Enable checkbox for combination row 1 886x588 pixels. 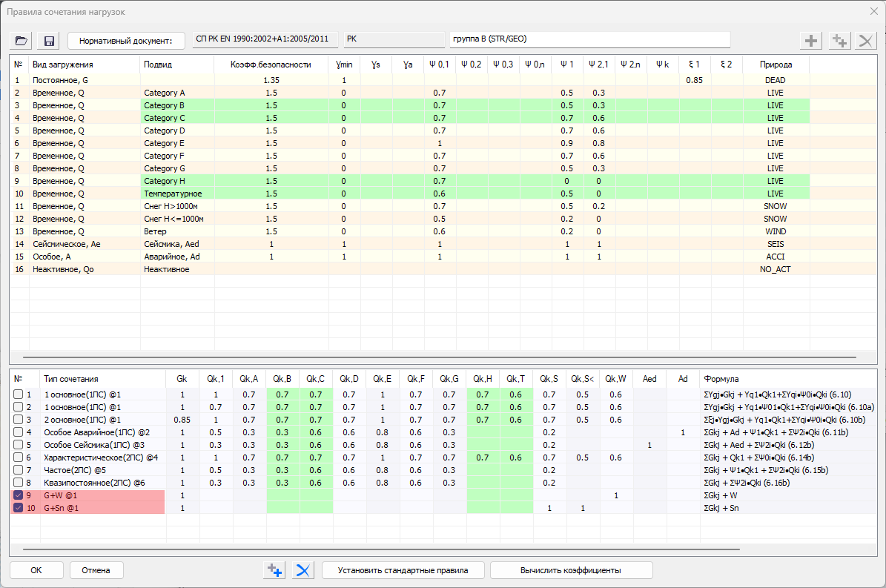(19, 394)
